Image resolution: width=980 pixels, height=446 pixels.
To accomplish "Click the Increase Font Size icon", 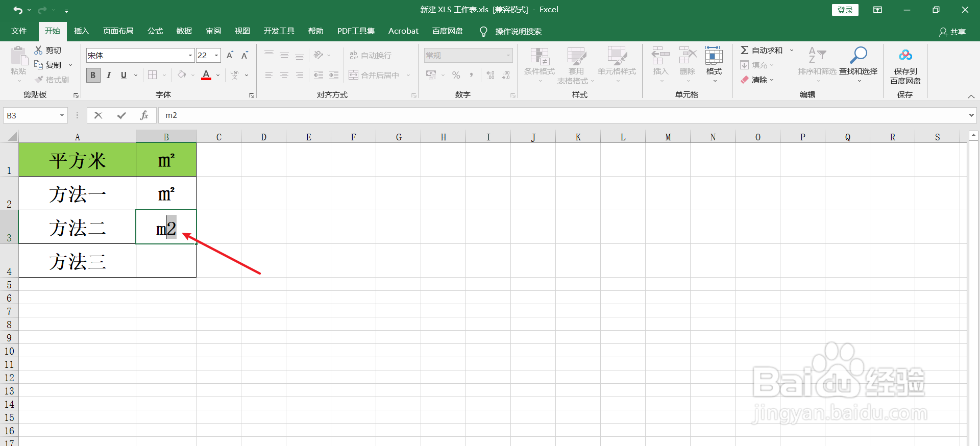I will point(230,55).
